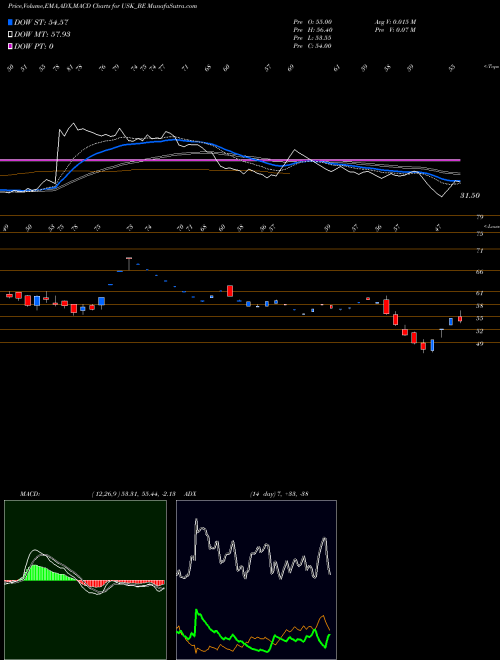The width and height of the screenshot is (500, 660).
Task: Click the 79 price axis label
Action: point(479,217)
